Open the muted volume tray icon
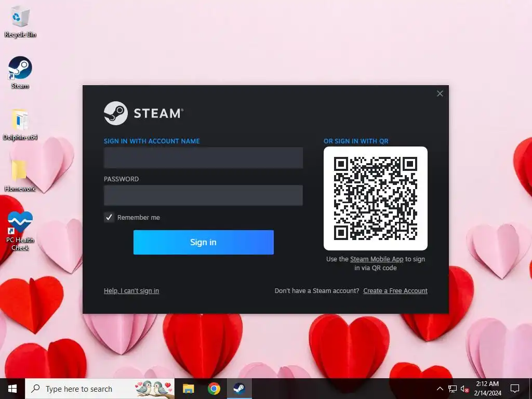The width and height of the screenshot is (532, 399). click(464, 389)
